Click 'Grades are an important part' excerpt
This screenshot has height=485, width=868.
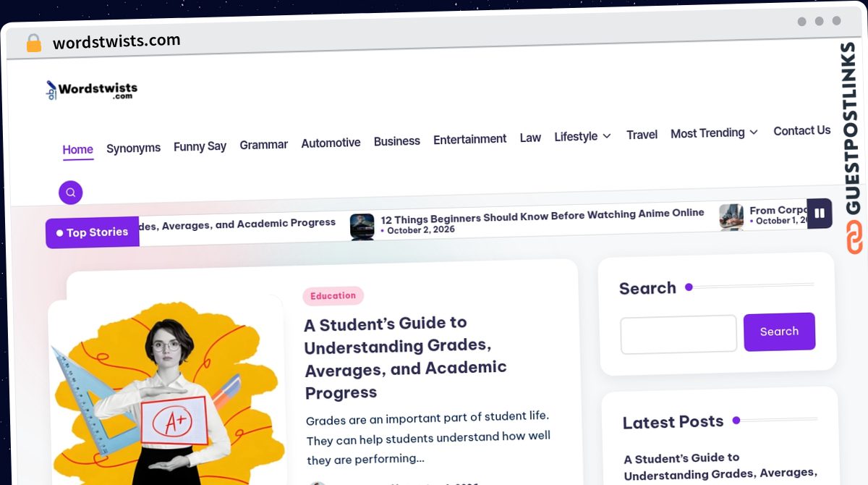pos(428,438)
